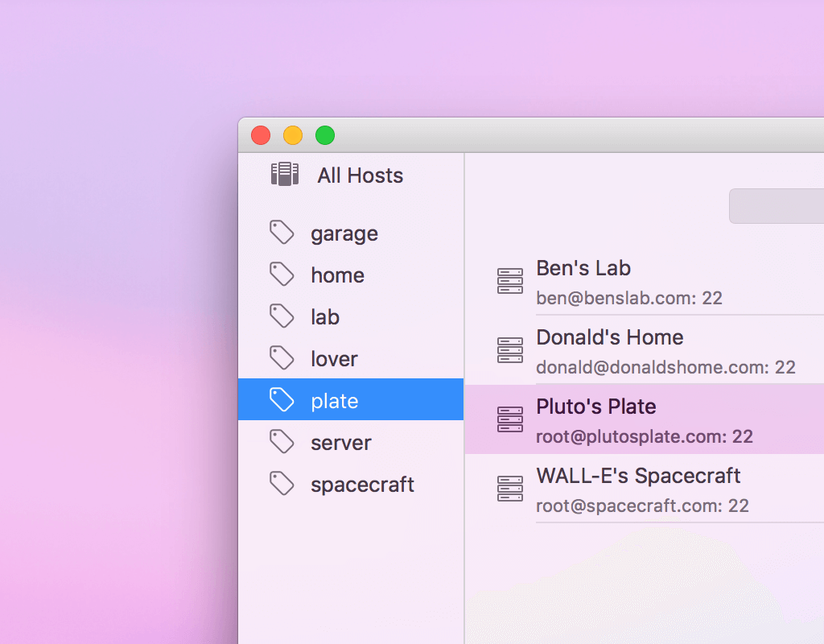
Task: Click the root@plutosplate.com: 22 address
Action: pos(645,436)
